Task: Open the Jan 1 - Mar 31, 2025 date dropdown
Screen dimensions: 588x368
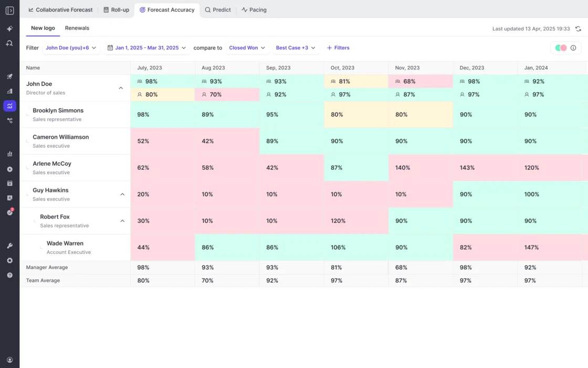Action: click(x=146, y=48)
